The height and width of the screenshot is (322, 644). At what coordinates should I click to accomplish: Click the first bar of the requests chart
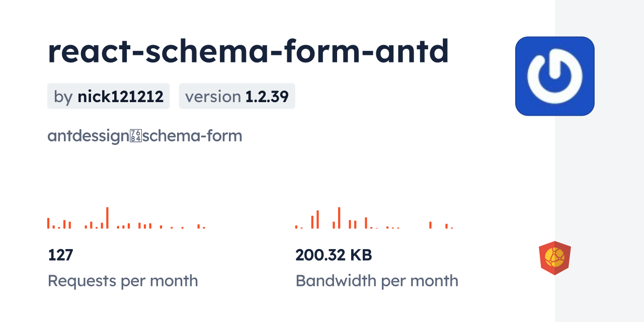[x=48, y=223]
